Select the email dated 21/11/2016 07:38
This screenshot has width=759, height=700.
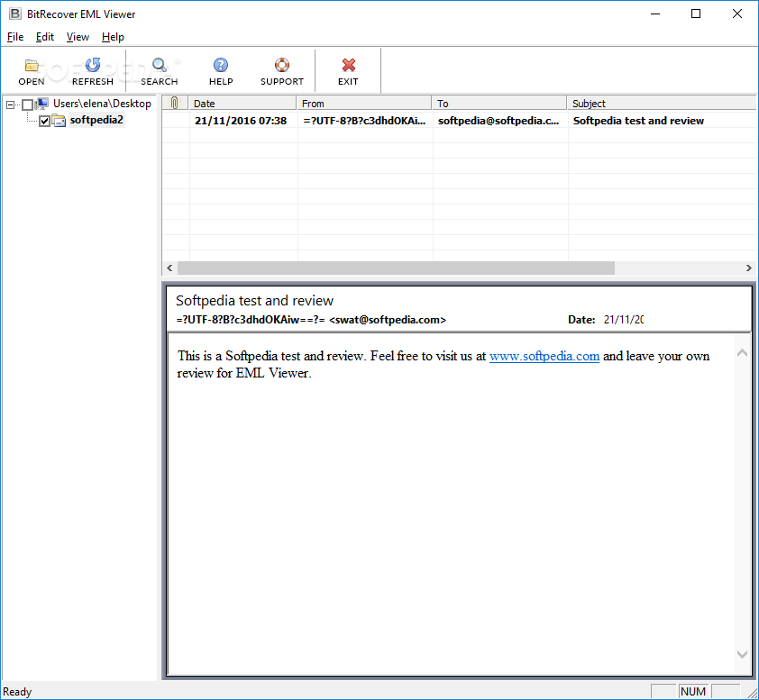coord(241,121)
